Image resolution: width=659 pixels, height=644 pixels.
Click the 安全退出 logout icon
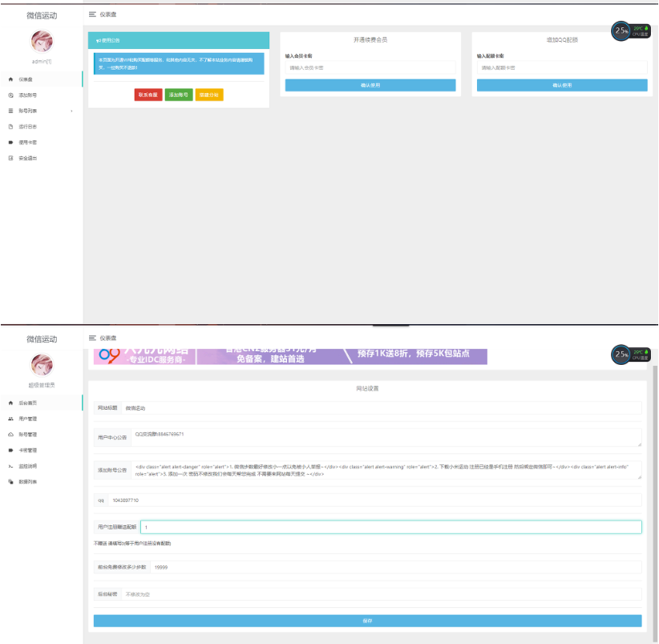click(10, 158)
